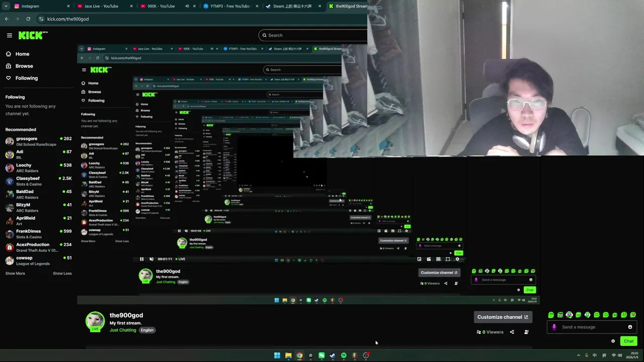Select the first green quick emote
Screen dimensions: 644x362
click(x=551, y=315)
